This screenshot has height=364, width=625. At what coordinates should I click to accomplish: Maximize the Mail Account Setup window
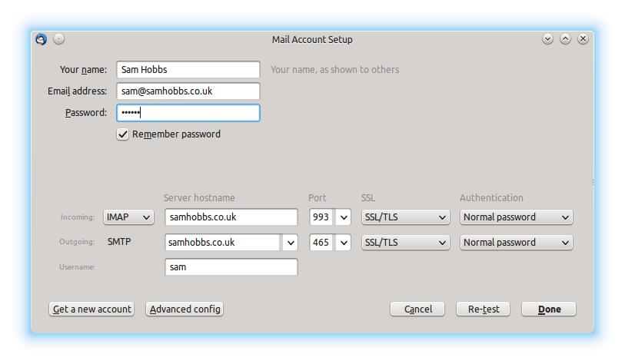565,39
